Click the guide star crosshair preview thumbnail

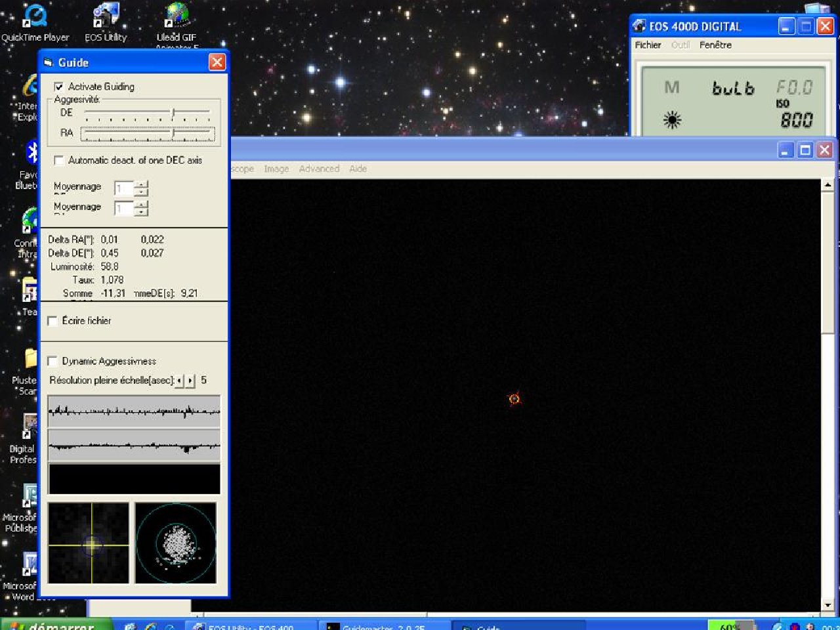pos(89,543)
